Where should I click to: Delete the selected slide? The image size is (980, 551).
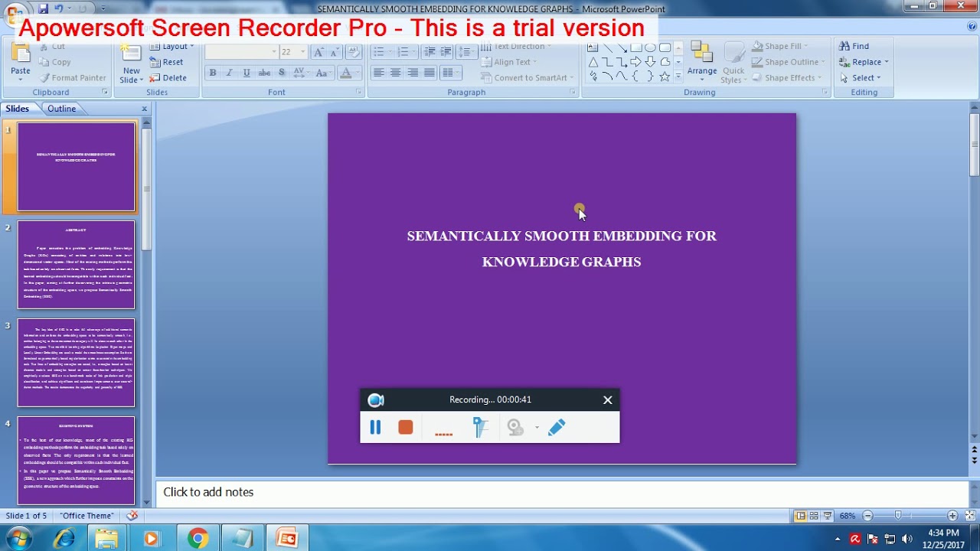coord(168,78)
